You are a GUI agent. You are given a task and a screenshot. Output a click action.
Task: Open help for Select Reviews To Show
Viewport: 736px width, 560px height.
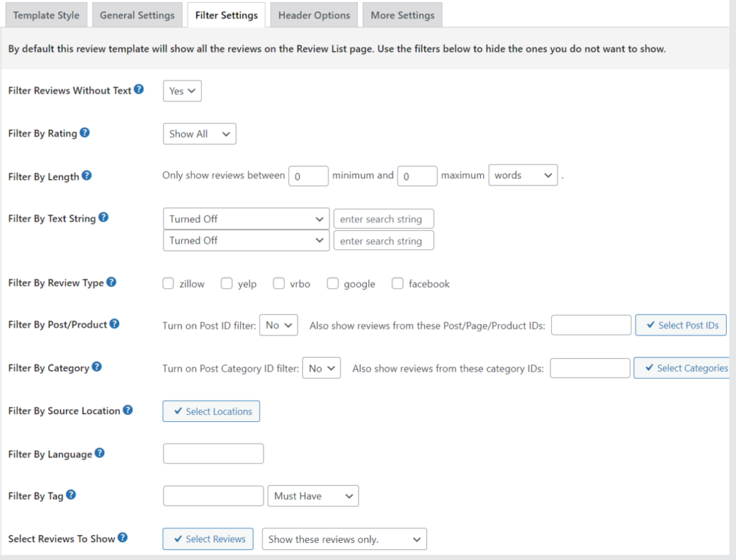point(122,538)
